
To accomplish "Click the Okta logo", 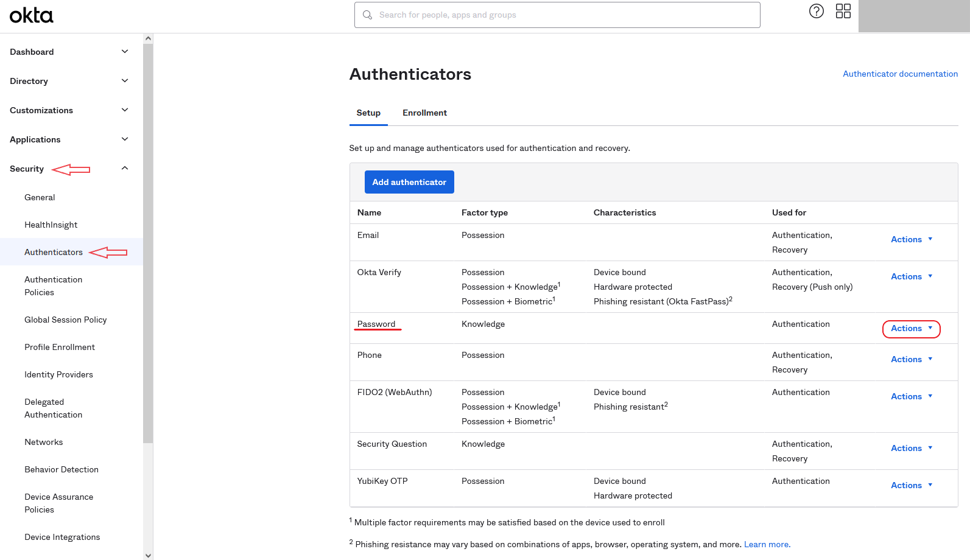I will (x=31, y=15).
